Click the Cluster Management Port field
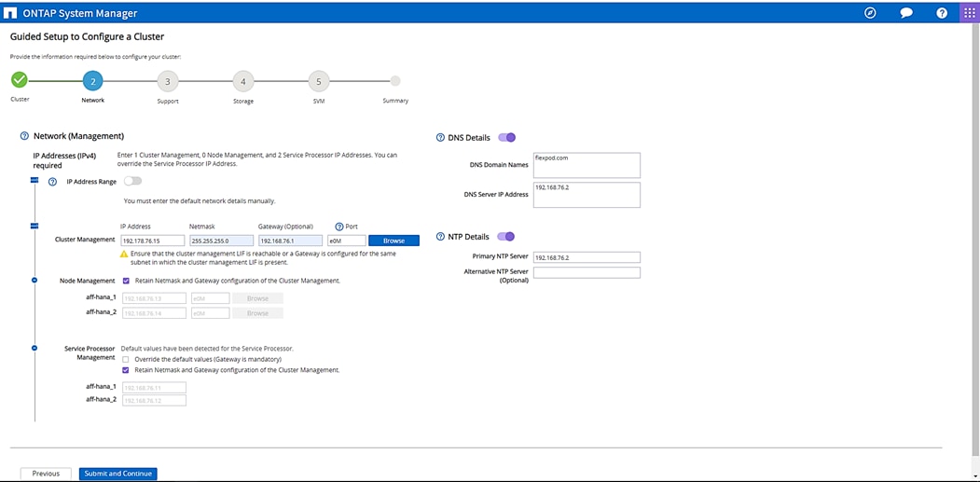980x482 pixels. click(346, 241)
